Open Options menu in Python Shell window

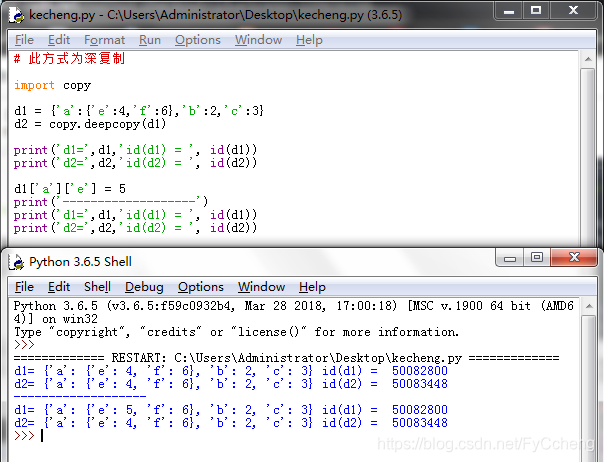[201, 287]
